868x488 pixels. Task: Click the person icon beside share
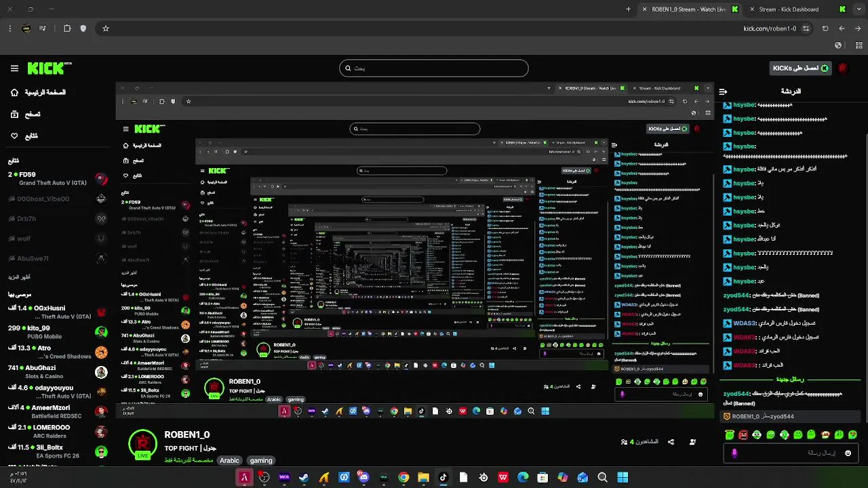[x=692, y=442]
